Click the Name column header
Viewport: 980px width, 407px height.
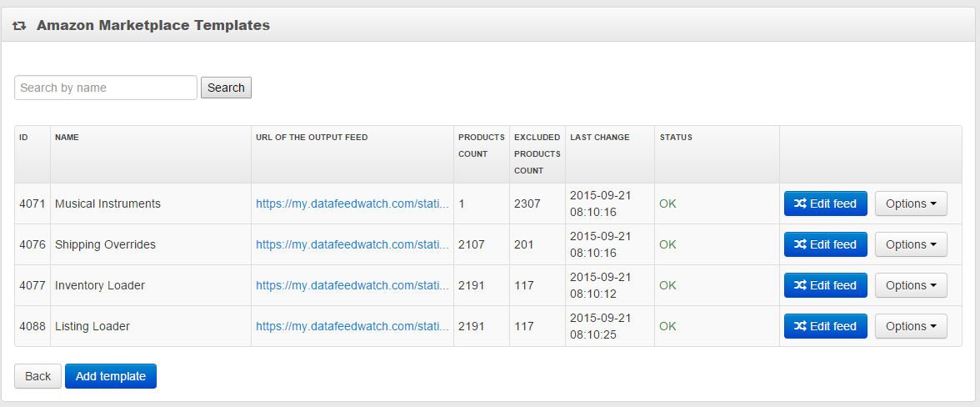click(x=67, y=138)
